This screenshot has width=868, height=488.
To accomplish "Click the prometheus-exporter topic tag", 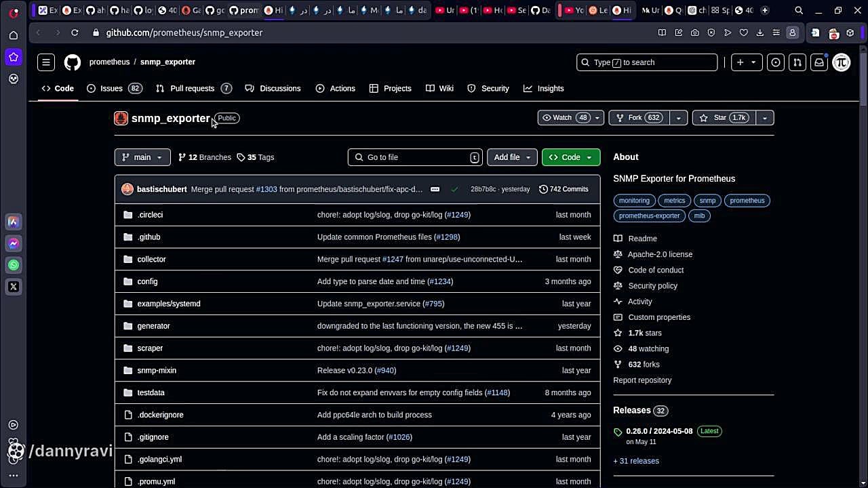I will (649, 216).
